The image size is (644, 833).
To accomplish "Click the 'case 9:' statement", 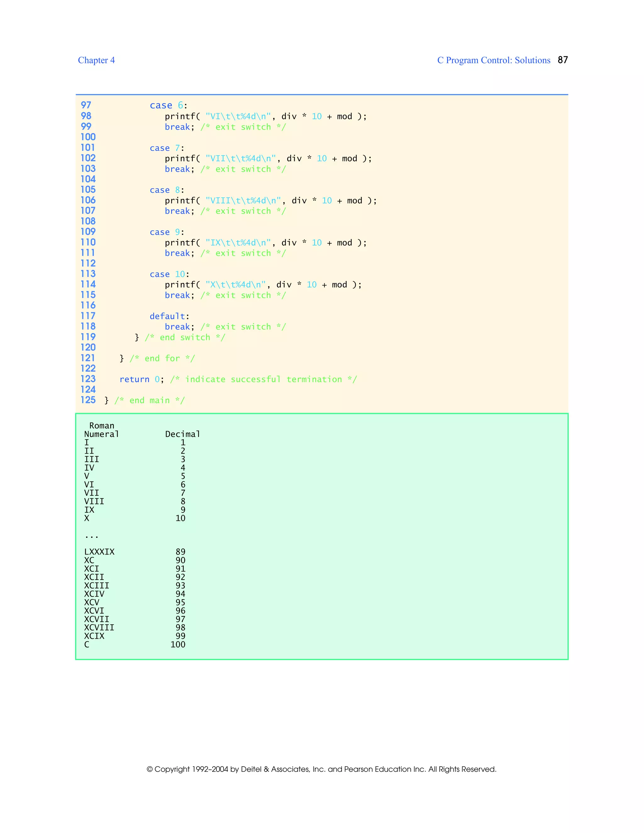I will (x=167, y=232).
